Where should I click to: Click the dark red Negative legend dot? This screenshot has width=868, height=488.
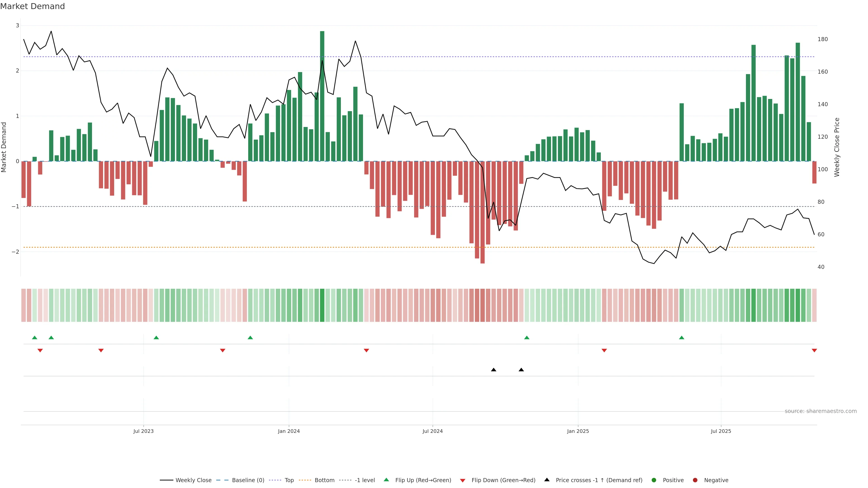[695, 480]
